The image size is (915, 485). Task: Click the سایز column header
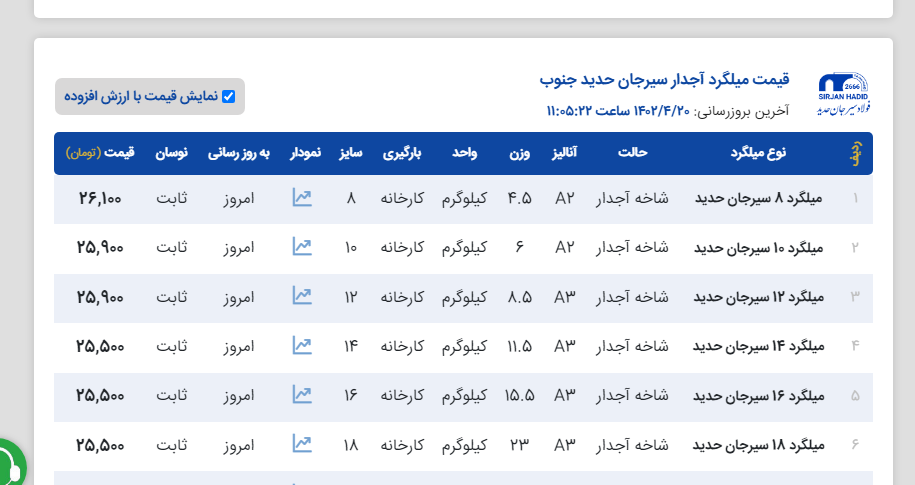(350, 153)
